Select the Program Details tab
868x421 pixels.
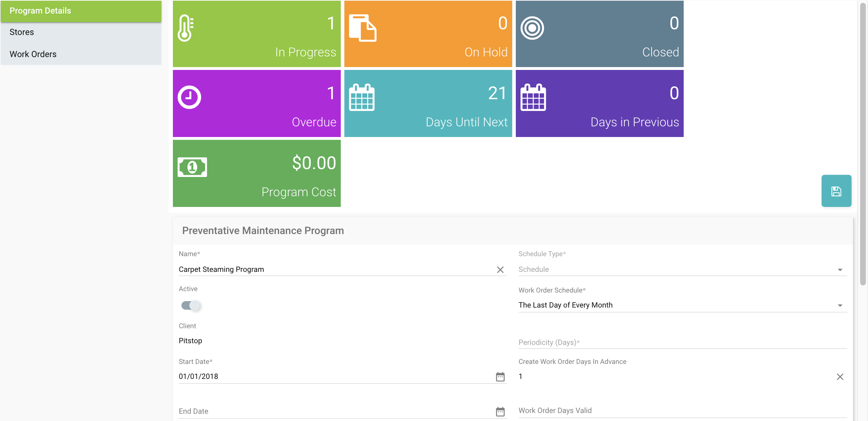click(81, 11)
